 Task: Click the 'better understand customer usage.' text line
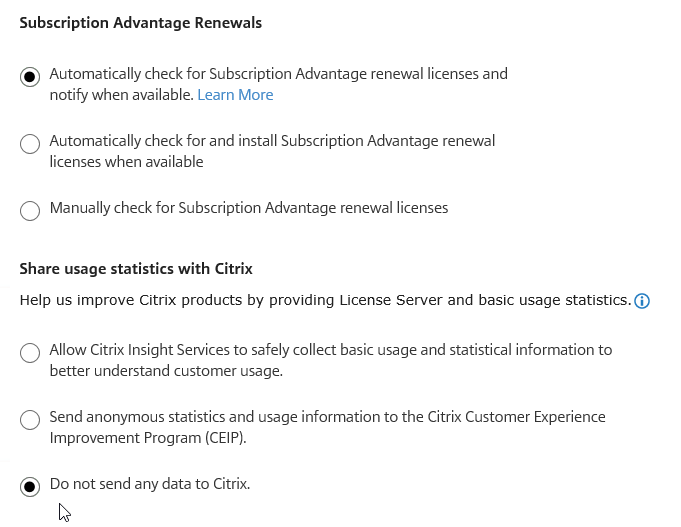pos(166,371)
